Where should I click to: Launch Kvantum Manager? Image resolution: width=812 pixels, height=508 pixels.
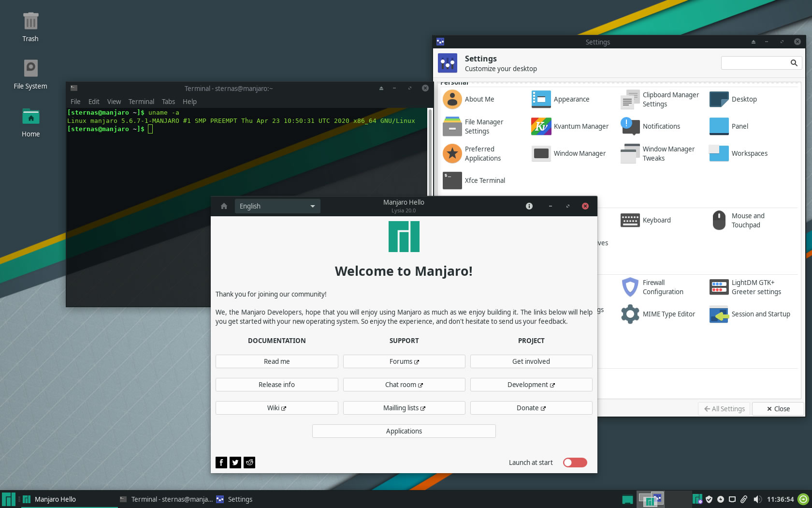click(570, 126)
